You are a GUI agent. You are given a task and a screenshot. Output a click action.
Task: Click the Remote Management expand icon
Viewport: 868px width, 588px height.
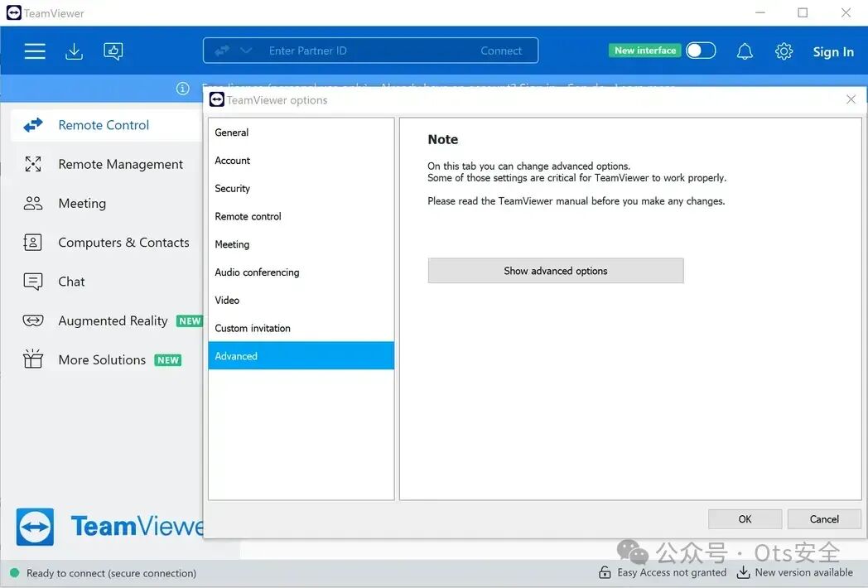(33, 165)
